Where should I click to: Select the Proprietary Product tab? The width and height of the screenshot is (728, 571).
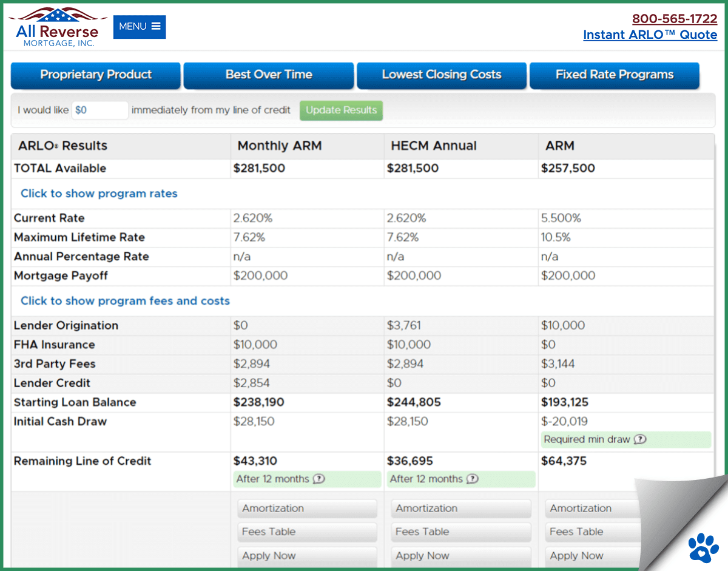(x=95, y=75)
